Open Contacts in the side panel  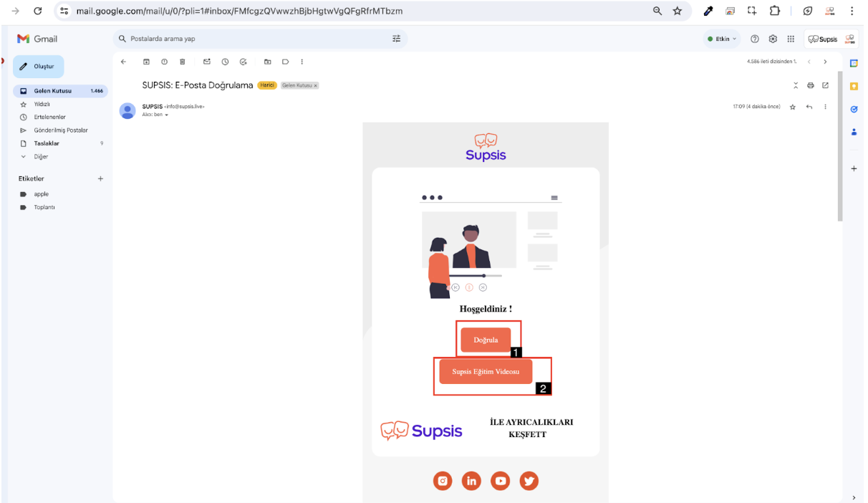coord(854,132)
